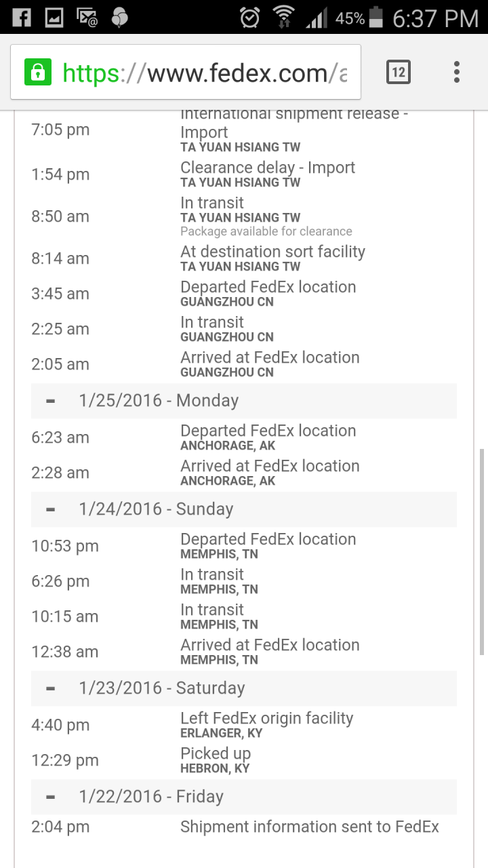Collapse the 1/25/2016 Monday section
This screenshot has width=488, height=868.
[x=50, y=401]
